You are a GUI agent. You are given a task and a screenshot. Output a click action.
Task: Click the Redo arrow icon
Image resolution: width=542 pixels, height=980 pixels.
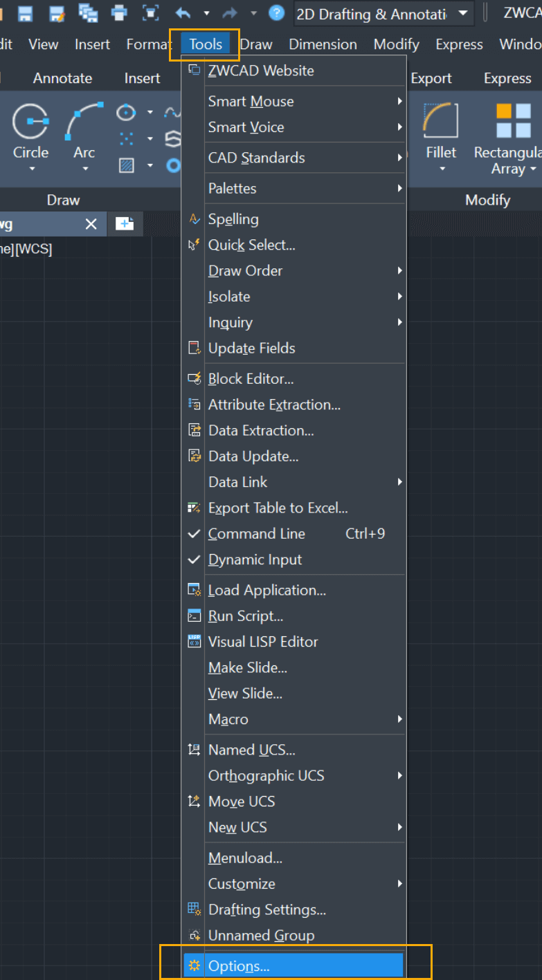[230, 12]
